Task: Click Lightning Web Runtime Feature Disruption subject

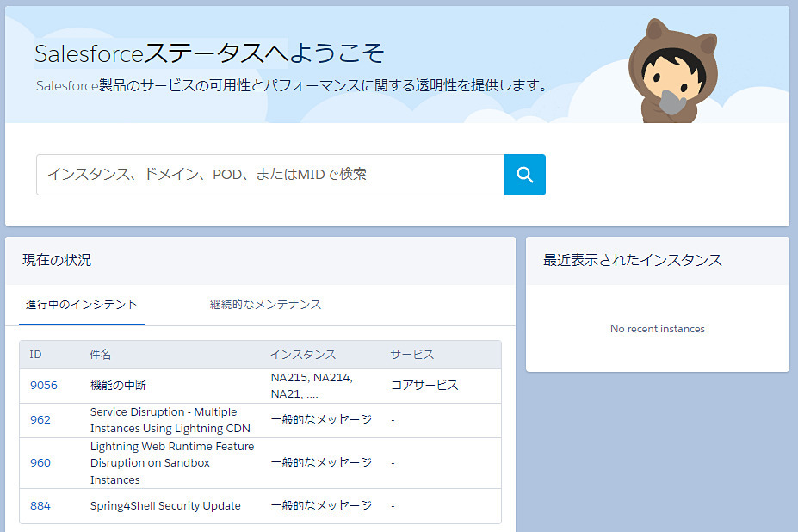Action: pyautogui.click(x=172, y=463)
